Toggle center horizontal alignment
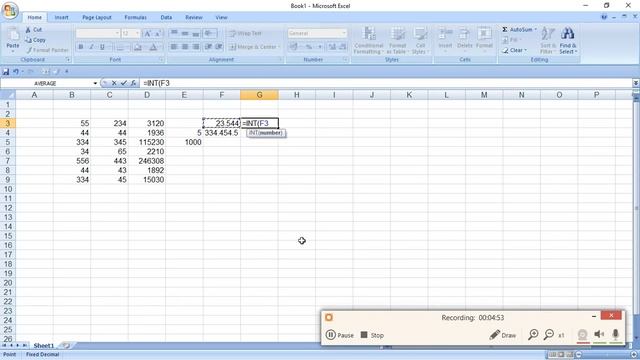The height and width of the screenshot is (360, 640). (x=185, y=47)
